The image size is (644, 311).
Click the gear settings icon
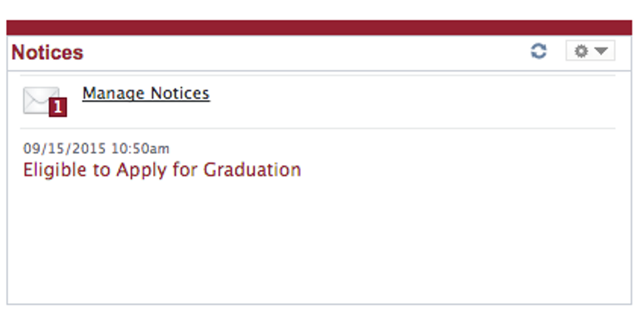click(x=581, y=51)
